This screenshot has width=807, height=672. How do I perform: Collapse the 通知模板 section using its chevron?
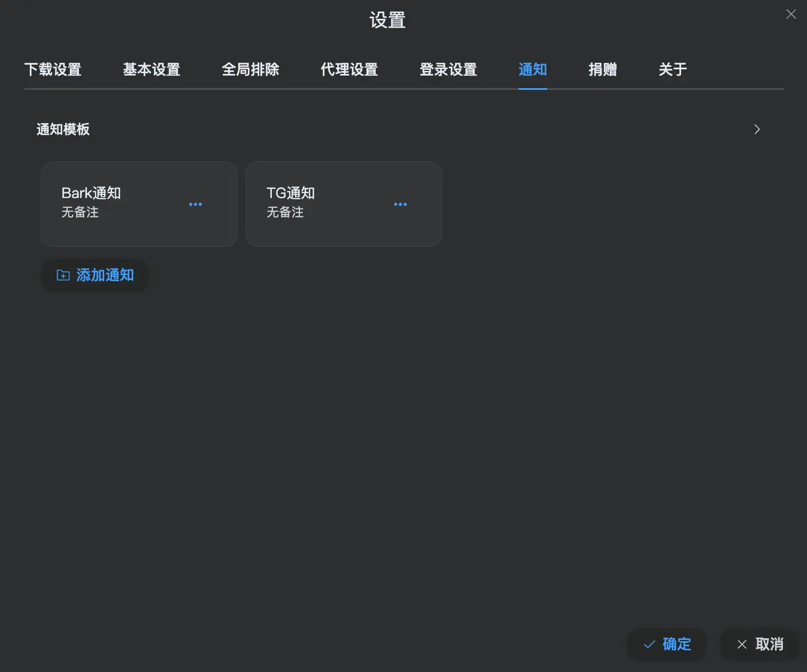(x=757, y=129)
